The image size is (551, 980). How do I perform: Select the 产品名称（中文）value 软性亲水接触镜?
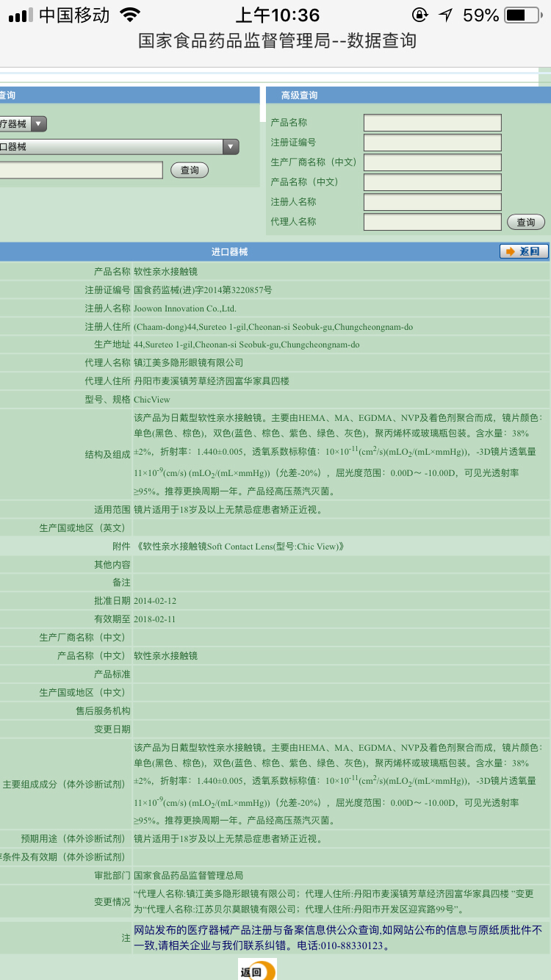point(165,656)
